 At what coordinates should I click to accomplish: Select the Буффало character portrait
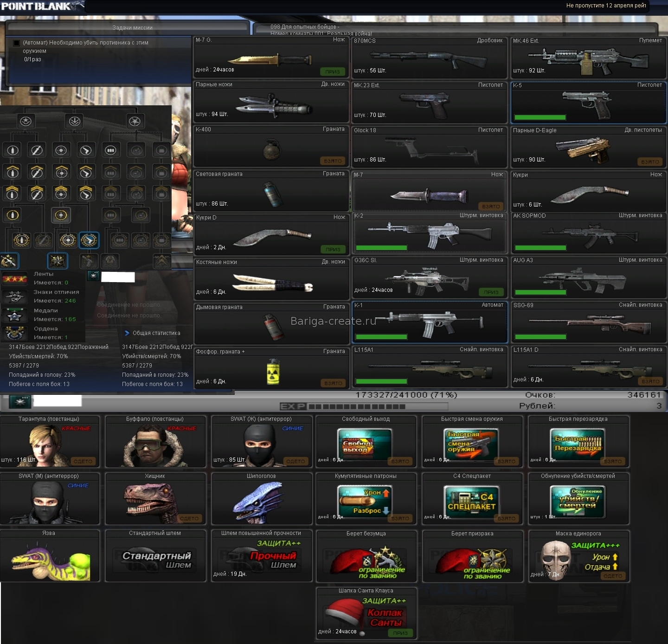point(153,446)
